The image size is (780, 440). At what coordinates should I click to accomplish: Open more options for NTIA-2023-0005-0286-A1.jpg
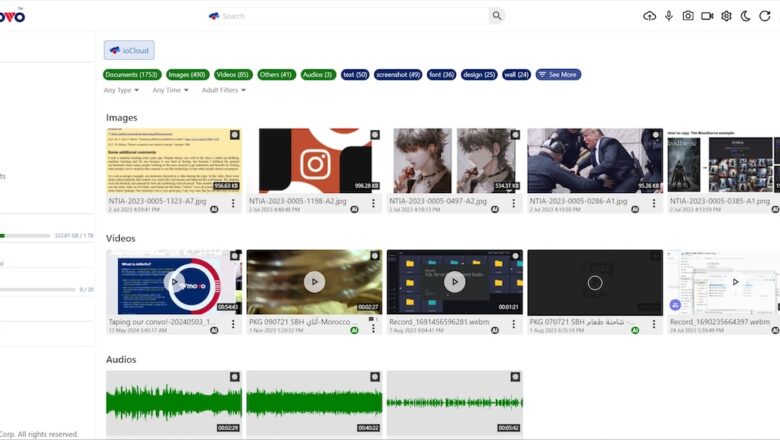click(654, 203)
